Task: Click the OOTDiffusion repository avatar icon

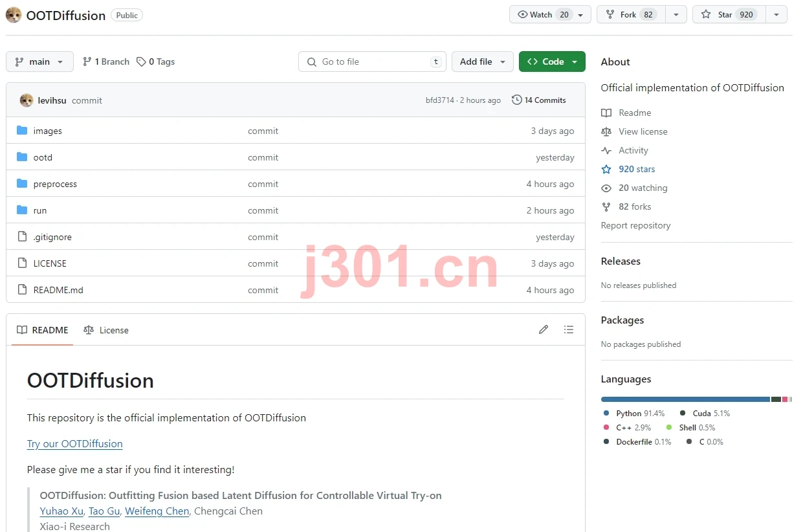Action: tap(14, 15)
